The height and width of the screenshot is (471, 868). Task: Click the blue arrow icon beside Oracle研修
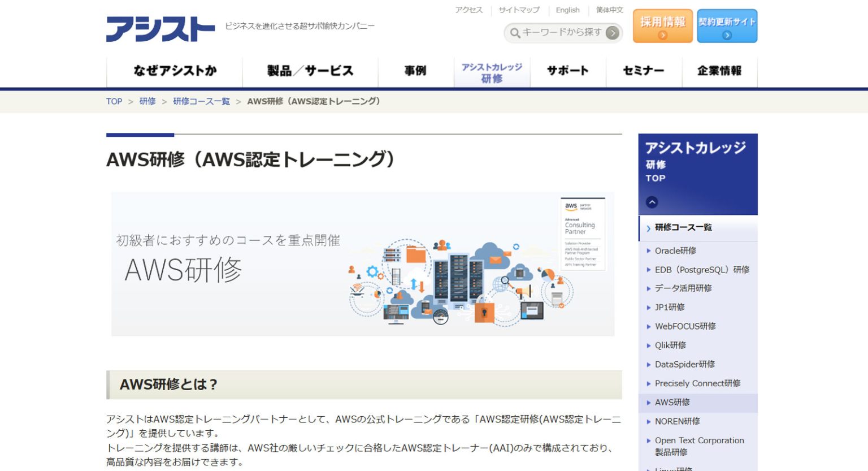(649, 250)
